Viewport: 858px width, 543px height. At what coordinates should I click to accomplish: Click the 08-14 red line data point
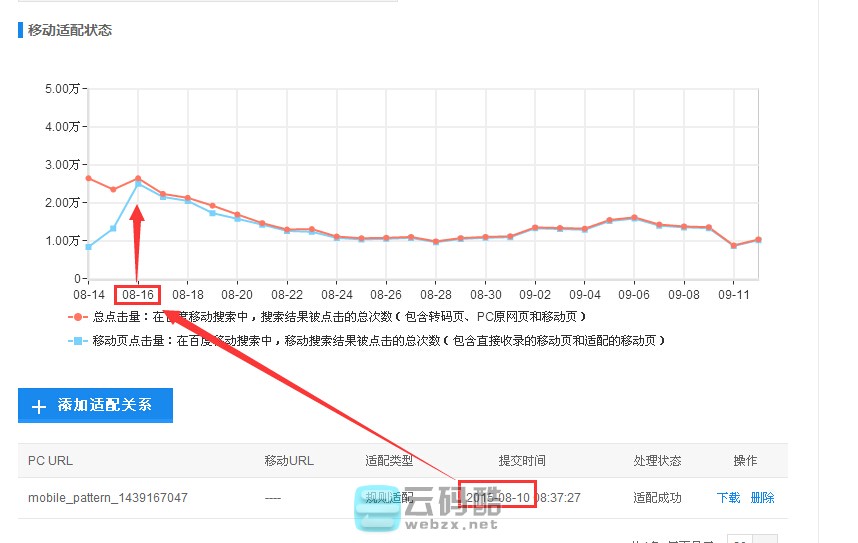(x=89, y=178)
